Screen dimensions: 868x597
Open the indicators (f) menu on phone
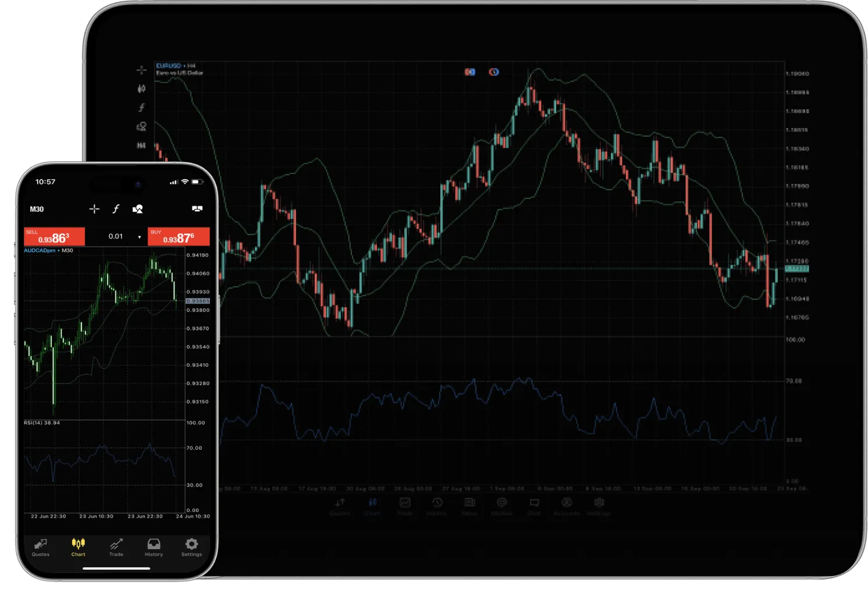pyautogui.click(x=116, y=209)
